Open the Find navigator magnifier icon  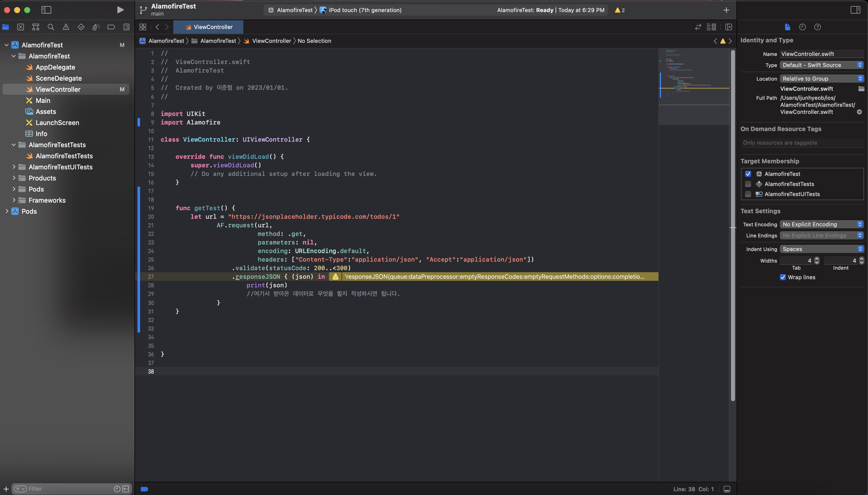coord(51,27)
